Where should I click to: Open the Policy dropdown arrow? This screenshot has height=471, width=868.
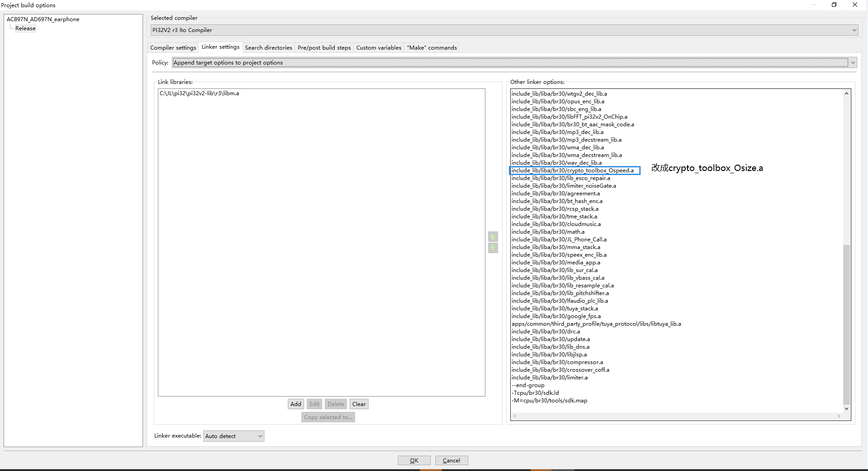coord(853,63)
